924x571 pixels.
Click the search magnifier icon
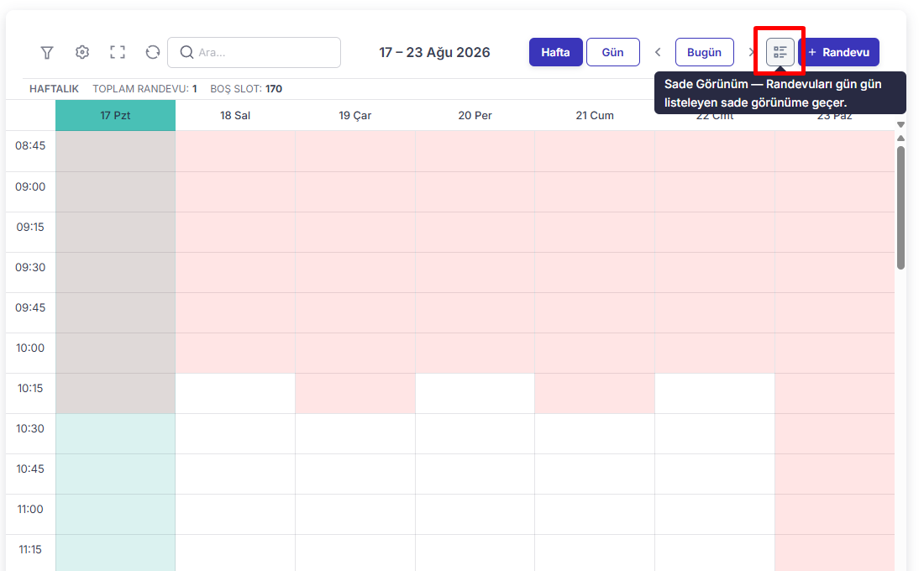click(186, 52)
